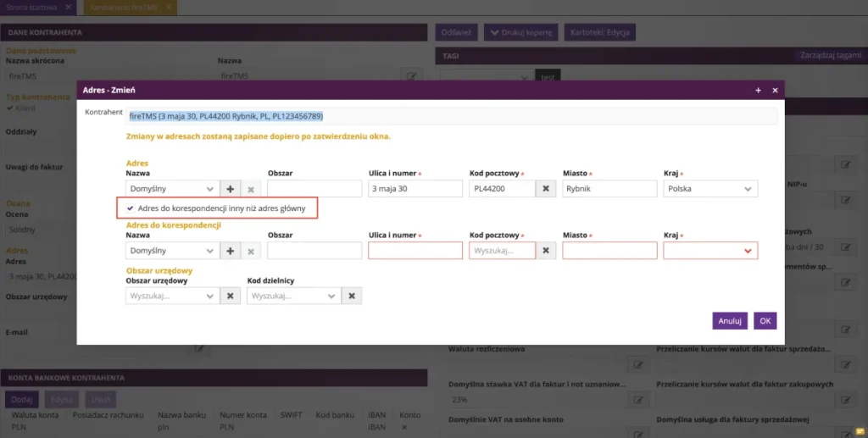This screenshot has width=868, height=438.
Task: Switch to the Kontrahent: fireTMS tab
Action: tap(124, 7)
